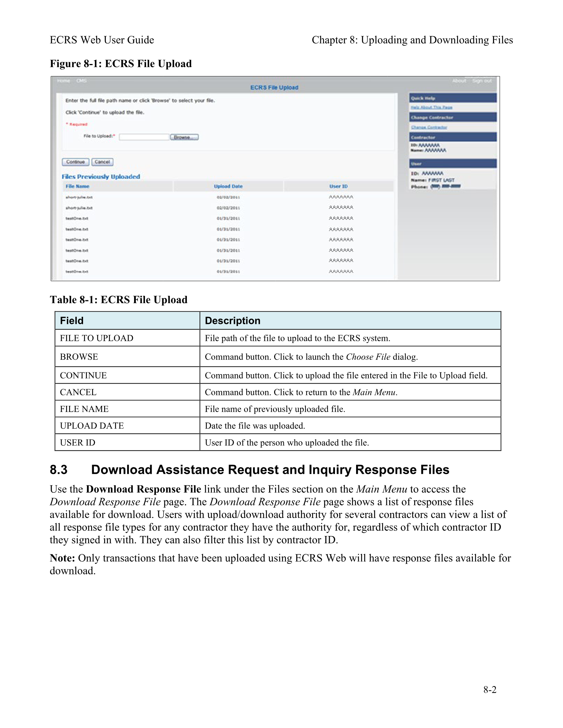Click the bold "Note:" label
The image size is (563, 728).
[x=63, y=558]
